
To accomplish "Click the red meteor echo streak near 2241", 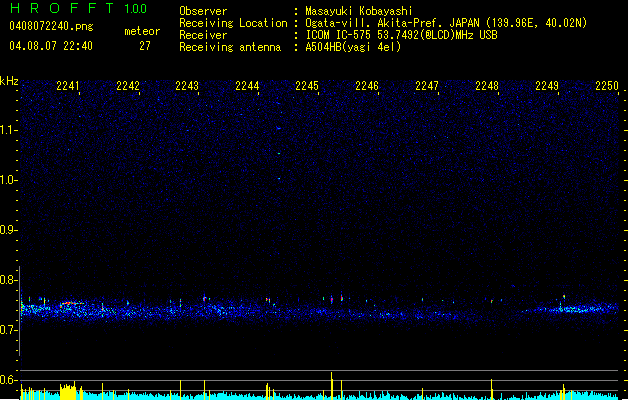I will [71, 303].
